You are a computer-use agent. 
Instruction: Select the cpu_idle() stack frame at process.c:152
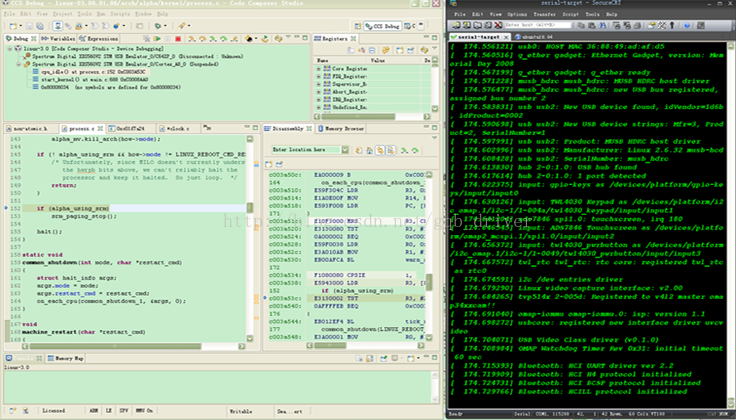[x=93, y=72]
